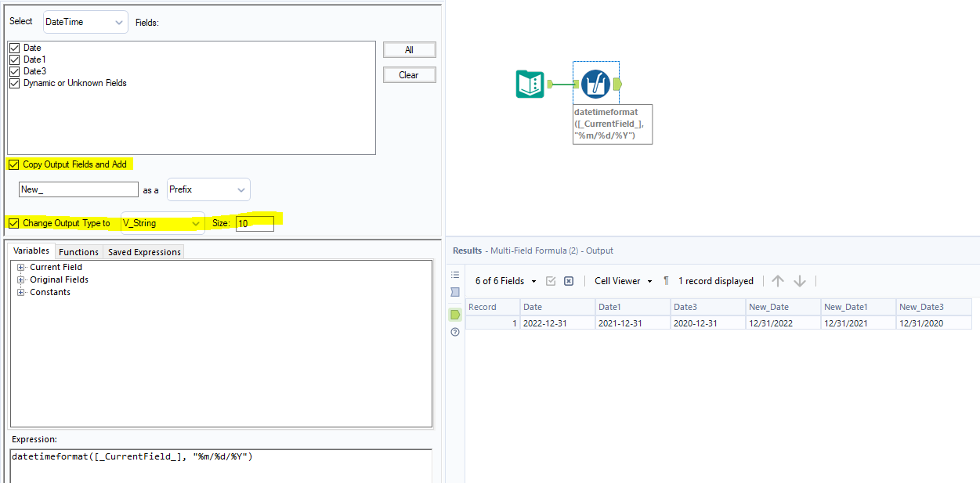
Task: Click the Clear button to deselect fields
Action: (x=409, y=74)
